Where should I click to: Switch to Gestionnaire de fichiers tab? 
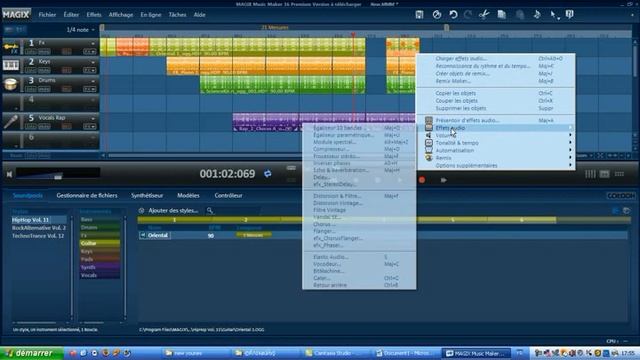click(x=87, y=196)
